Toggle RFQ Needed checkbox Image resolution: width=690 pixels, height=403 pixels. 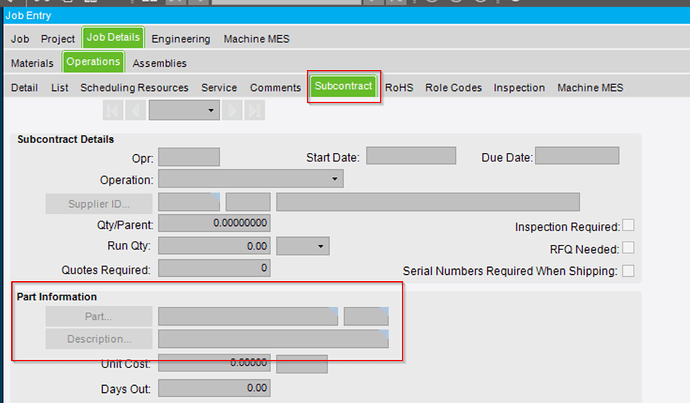tap(628, 248)
